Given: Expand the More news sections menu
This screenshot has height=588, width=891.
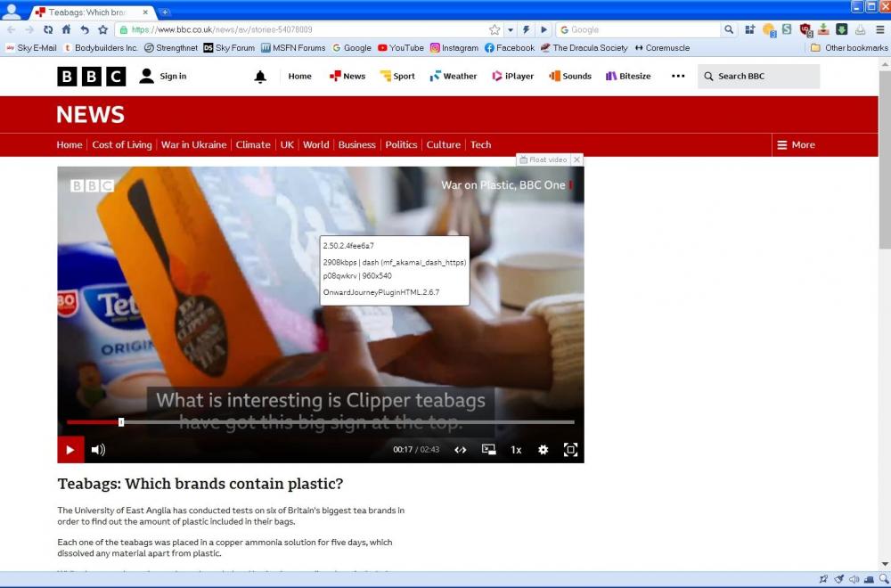Looking at the screenshot, I should click(796, 144).
